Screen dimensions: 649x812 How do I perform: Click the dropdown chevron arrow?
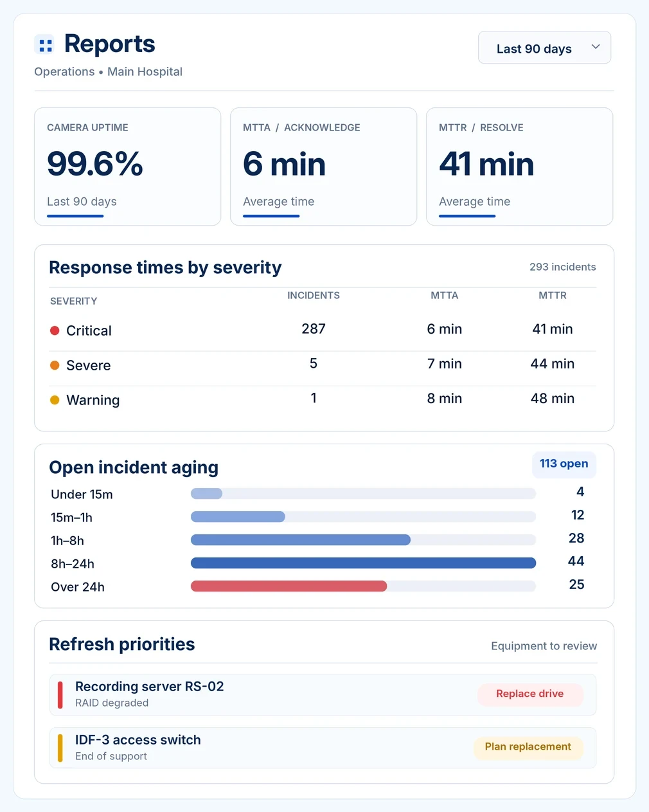(x=596, y=47)
